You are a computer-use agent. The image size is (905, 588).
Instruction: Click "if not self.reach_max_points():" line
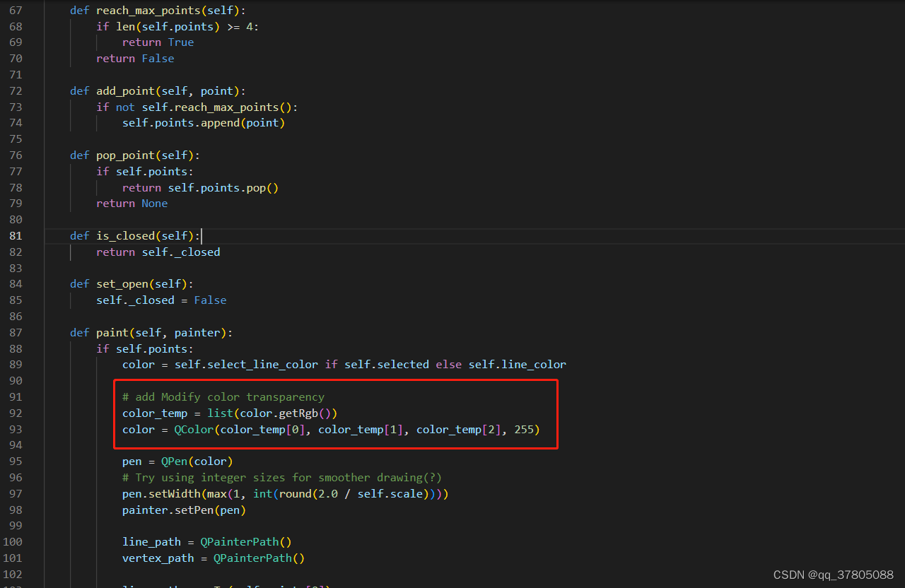tap(197, 107)
